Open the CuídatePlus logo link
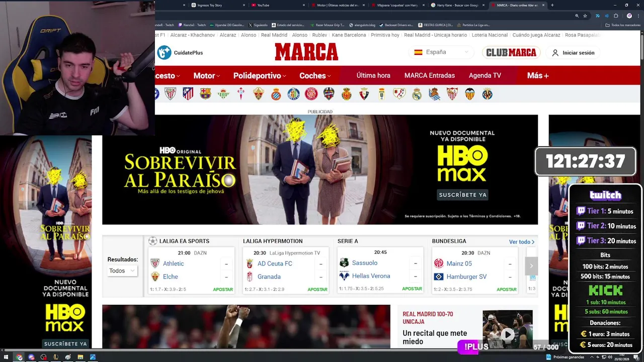644x362 pixels. tap(180, 52)
